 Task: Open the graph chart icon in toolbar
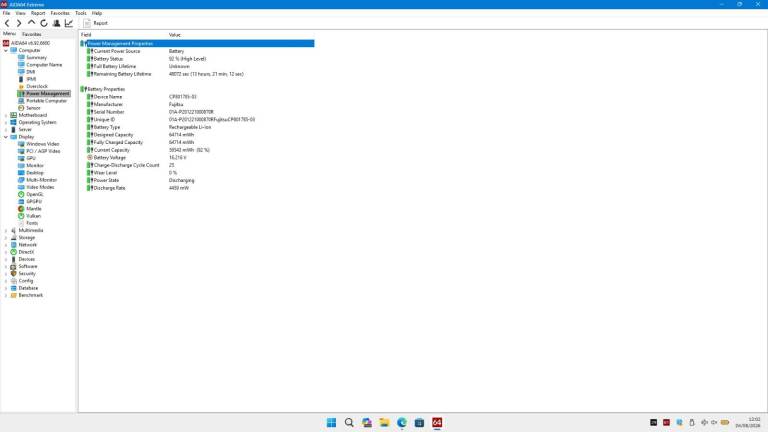(x=69, y=23)
